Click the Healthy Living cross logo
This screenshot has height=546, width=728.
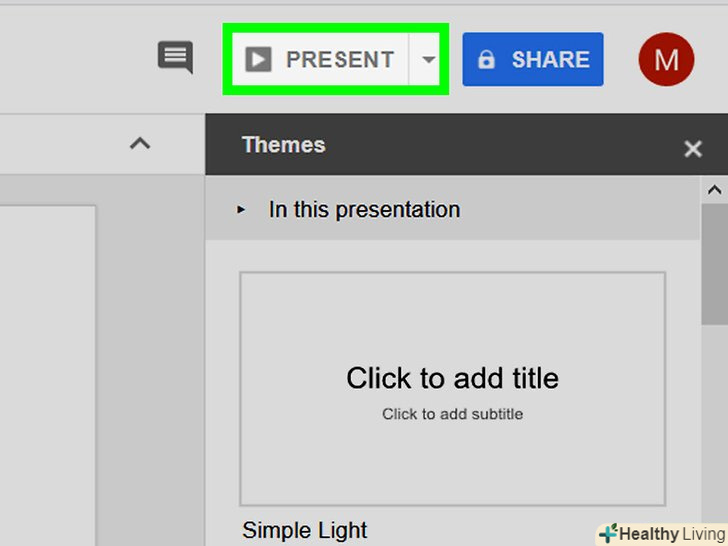tap(608, 533)
